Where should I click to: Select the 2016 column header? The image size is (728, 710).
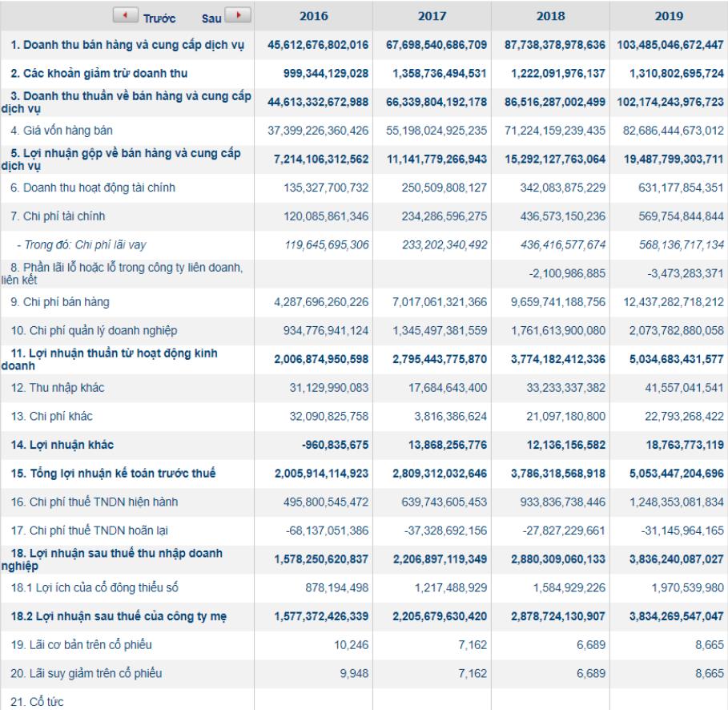[x=313, y=16]
